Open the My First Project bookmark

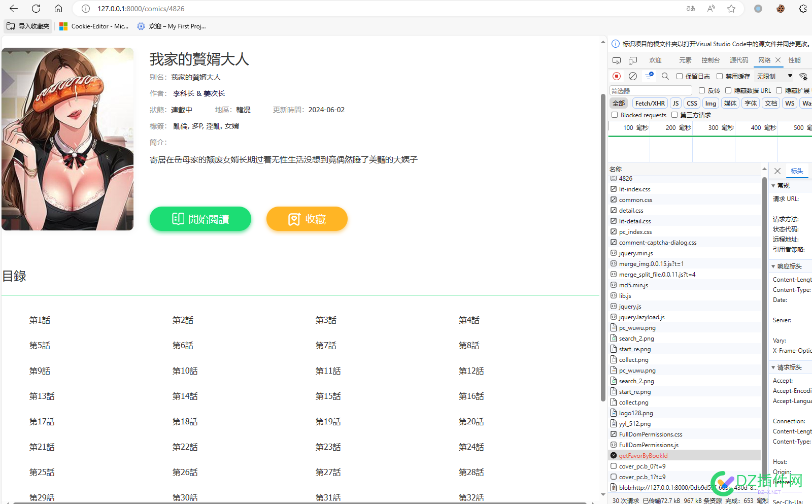pos(172,26)
